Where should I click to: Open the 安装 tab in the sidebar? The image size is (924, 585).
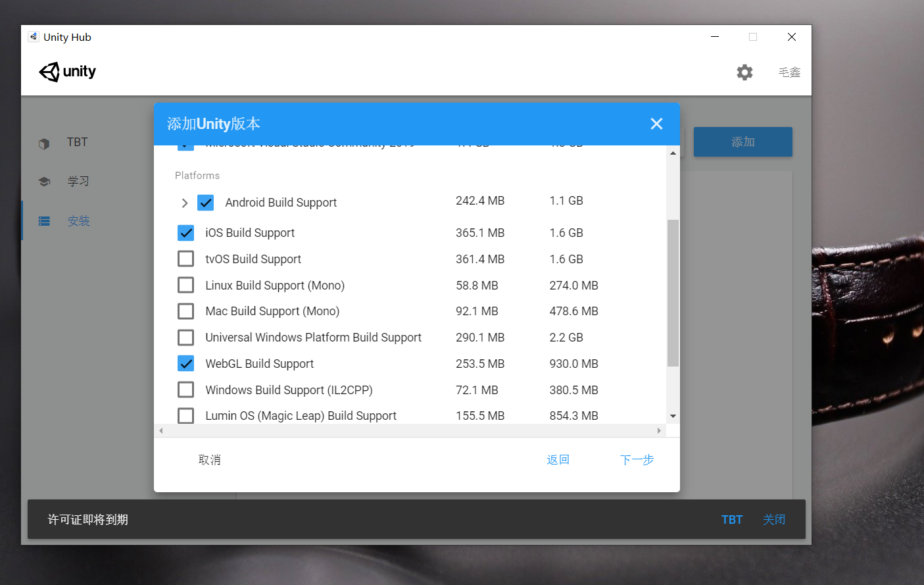click(78, 221)
